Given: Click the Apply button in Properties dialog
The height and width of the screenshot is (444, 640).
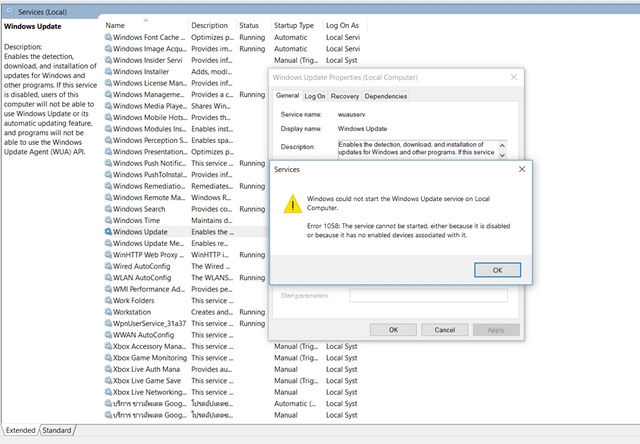Looking at the screenshot, I should [496, 330].
